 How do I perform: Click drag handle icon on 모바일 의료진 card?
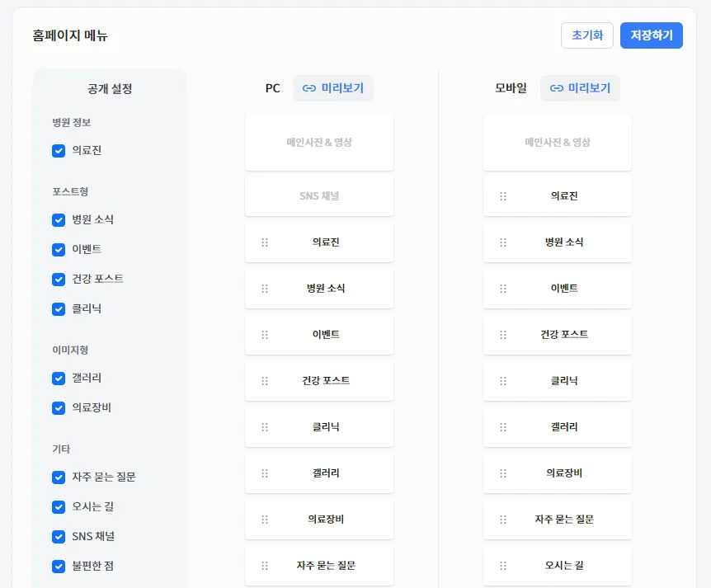point(503,196)
